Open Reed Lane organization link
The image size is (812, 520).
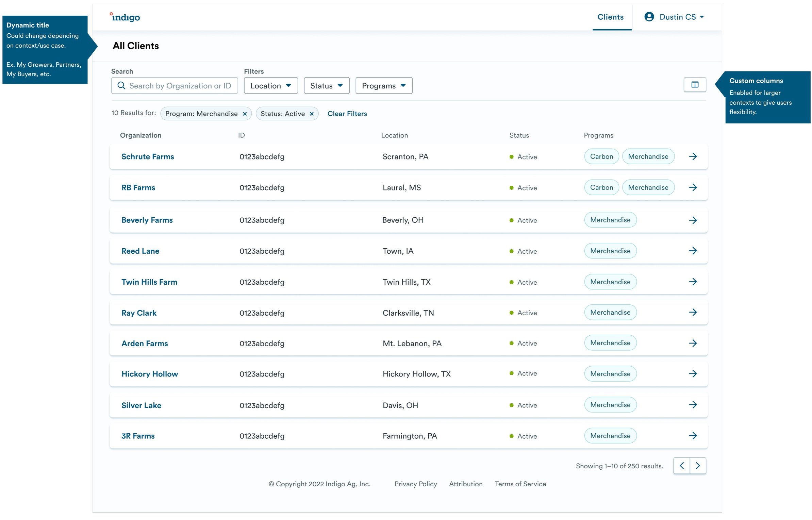pyautogui.click(x=140, y=251)
